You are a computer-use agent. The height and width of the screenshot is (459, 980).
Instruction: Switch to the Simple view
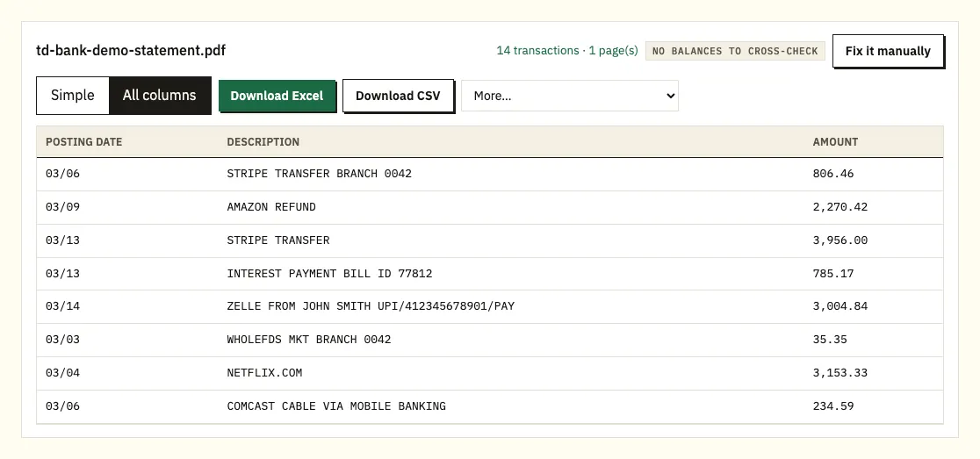73,96
